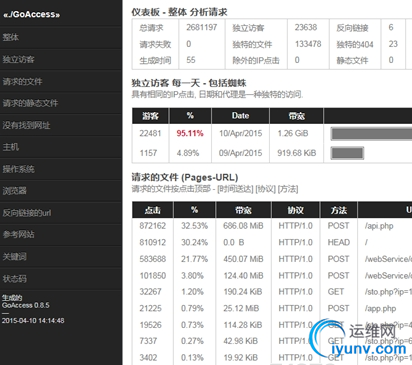The width and height of the screenshot is (412, 365).
Task: Click hits value 872162
Action: (153, 226)
